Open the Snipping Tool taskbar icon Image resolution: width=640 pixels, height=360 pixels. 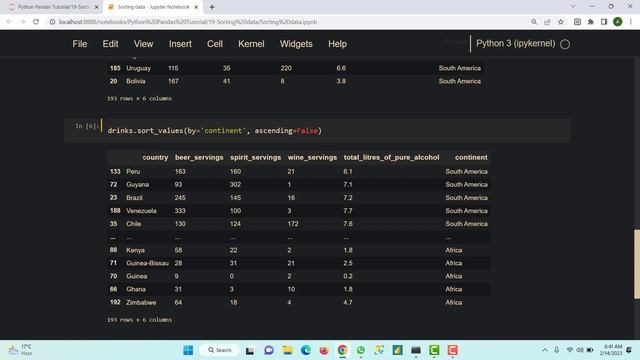point(379,350)
